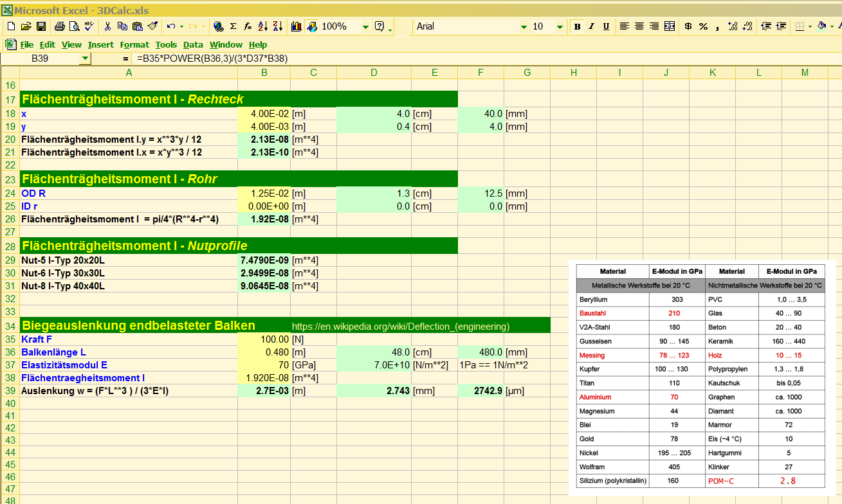
Task: Open Print Preview from the toolbar
Action: point(74,26)
